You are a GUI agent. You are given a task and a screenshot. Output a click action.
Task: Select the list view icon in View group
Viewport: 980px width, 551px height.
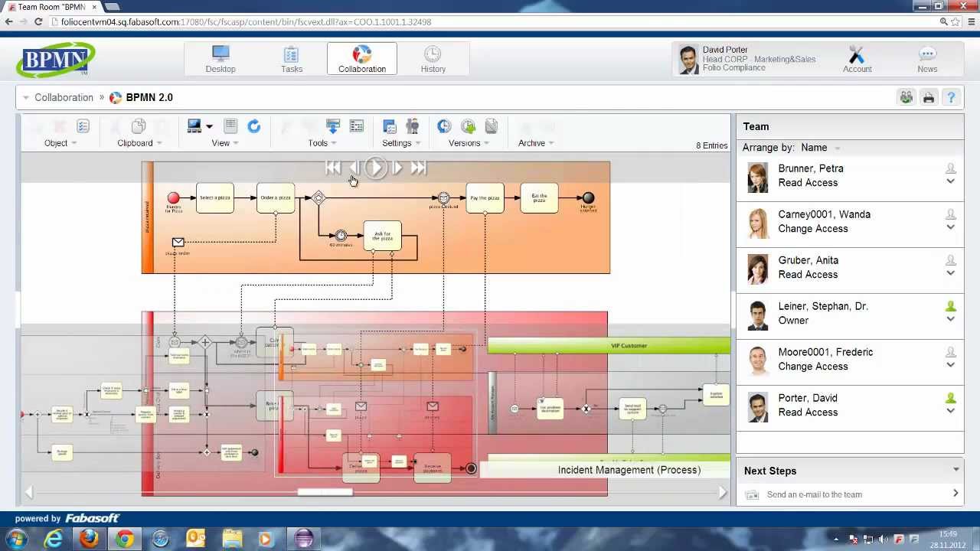coord(230,126)
